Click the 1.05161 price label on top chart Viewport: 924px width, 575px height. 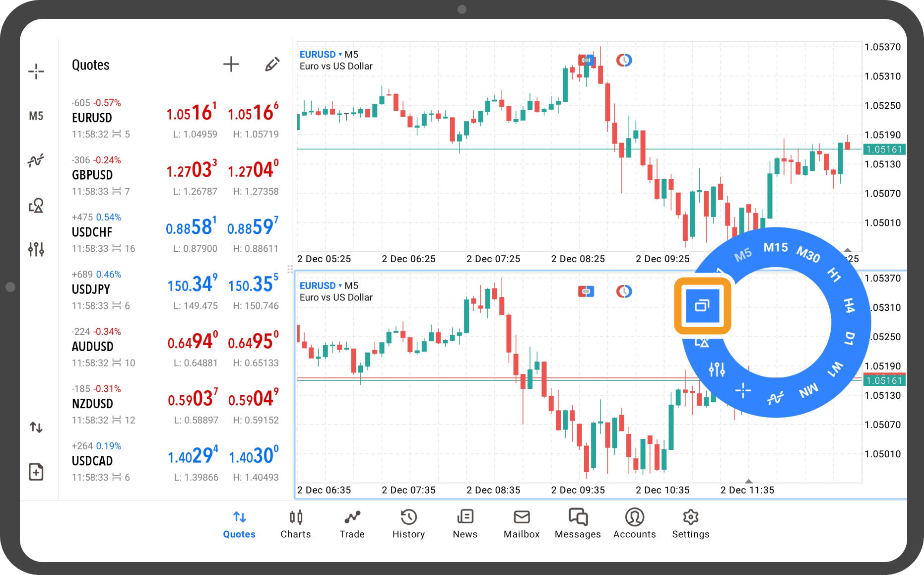(x=884, y=149)
